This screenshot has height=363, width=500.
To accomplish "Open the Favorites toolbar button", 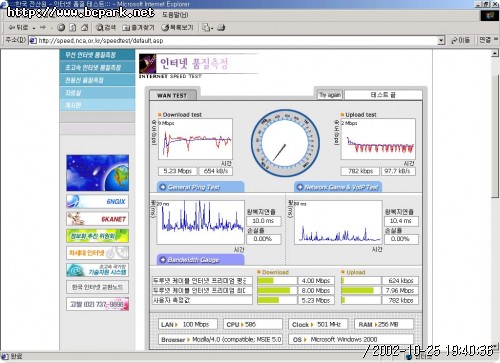I will (x=138, y=28).
